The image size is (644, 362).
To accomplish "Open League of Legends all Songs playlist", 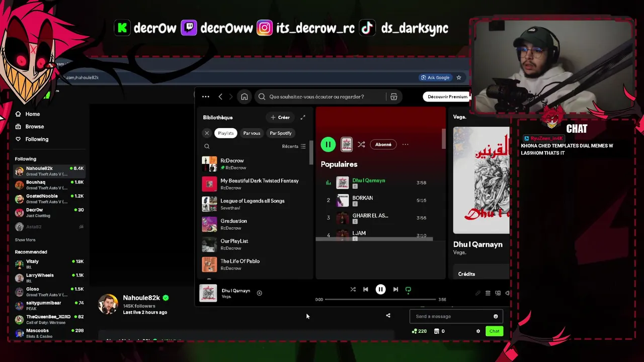I will pos(255,204).
